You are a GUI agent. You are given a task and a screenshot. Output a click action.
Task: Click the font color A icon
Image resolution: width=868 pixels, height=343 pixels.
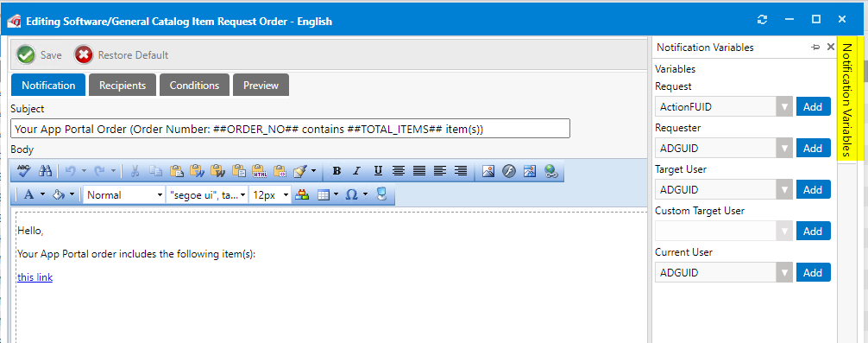click(x=28, y=195)
